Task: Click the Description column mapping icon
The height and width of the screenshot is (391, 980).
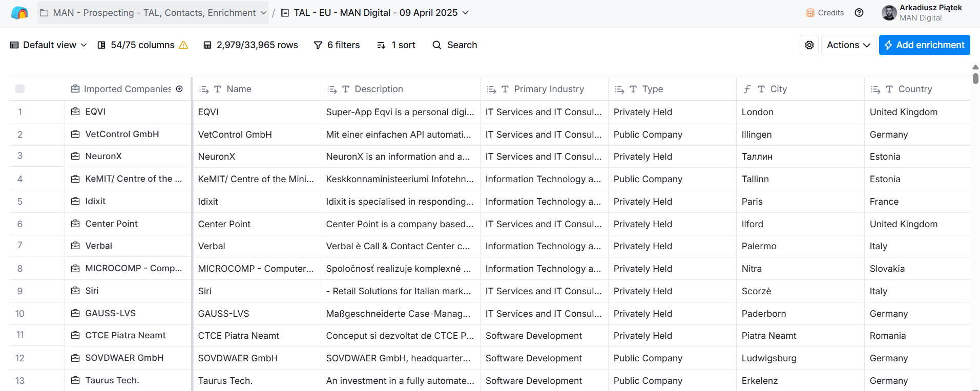Action: 332,89
